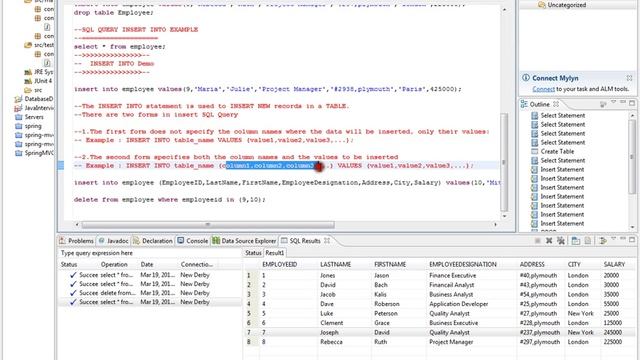Click the page document icon in SQL Results toolbar

(588, 241)
